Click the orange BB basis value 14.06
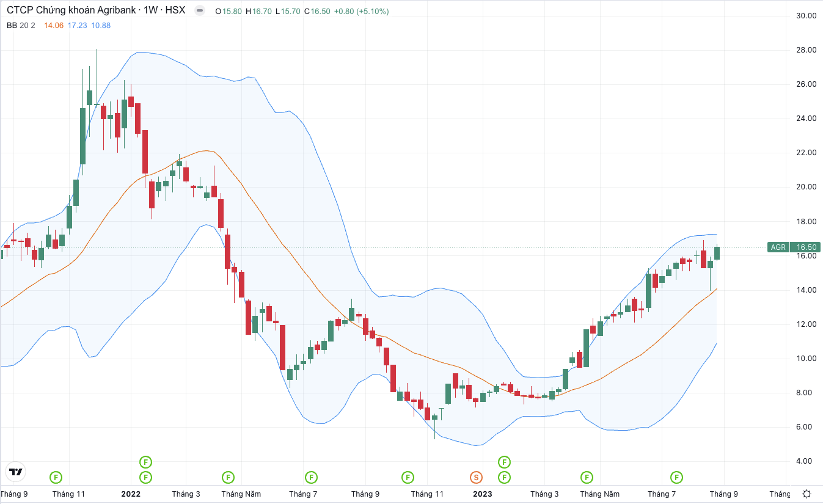 coord(54,25)
